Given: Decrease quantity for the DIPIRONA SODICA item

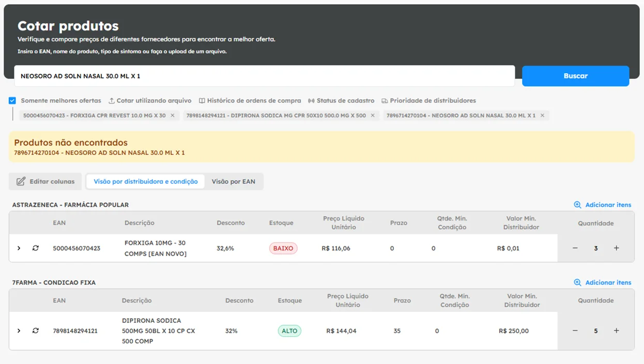Looking at the screenshot, I should tap(575, 331).
